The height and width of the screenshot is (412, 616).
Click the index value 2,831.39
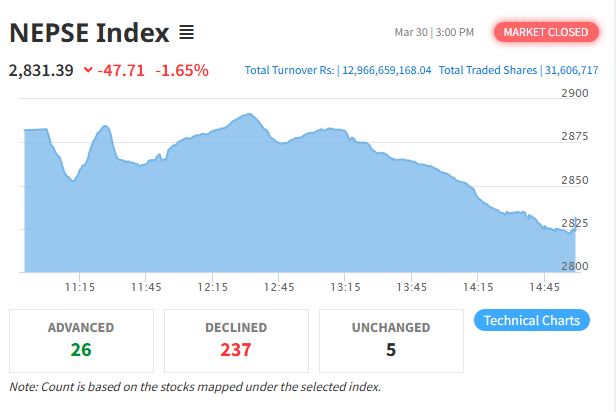click(41, 70)
